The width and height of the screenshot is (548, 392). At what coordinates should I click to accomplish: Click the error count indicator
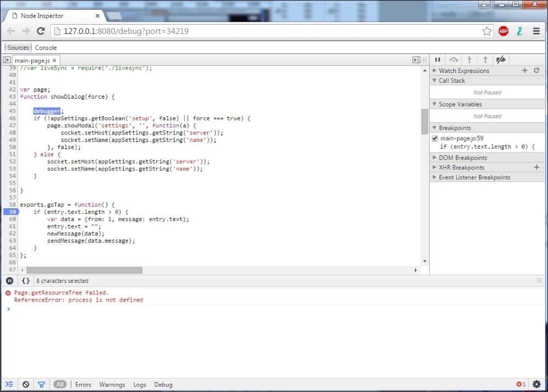tap(521, 384)
